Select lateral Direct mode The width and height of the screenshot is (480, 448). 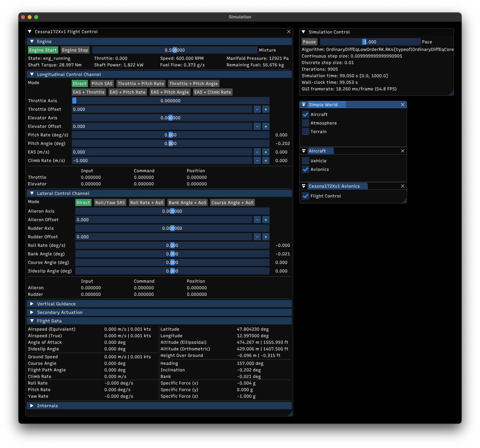pos(83,202)
